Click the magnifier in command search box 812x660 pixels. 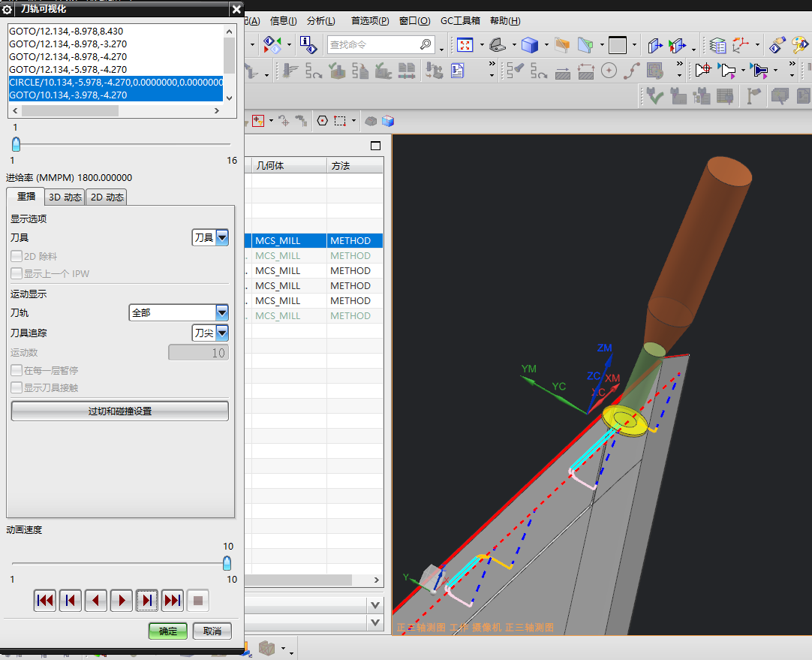pos(426,45)
